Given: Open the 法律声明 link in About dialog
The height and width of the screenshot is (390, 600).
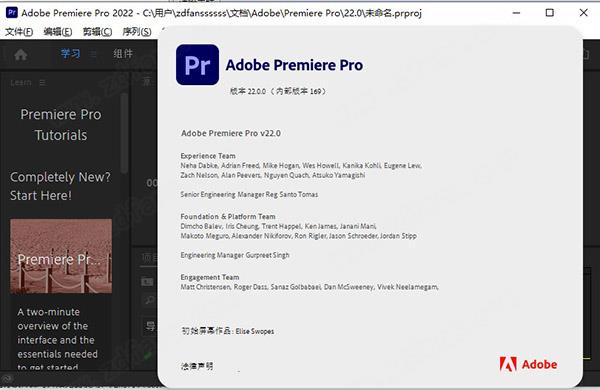Looking at the screenshot, I should (197, 366).
